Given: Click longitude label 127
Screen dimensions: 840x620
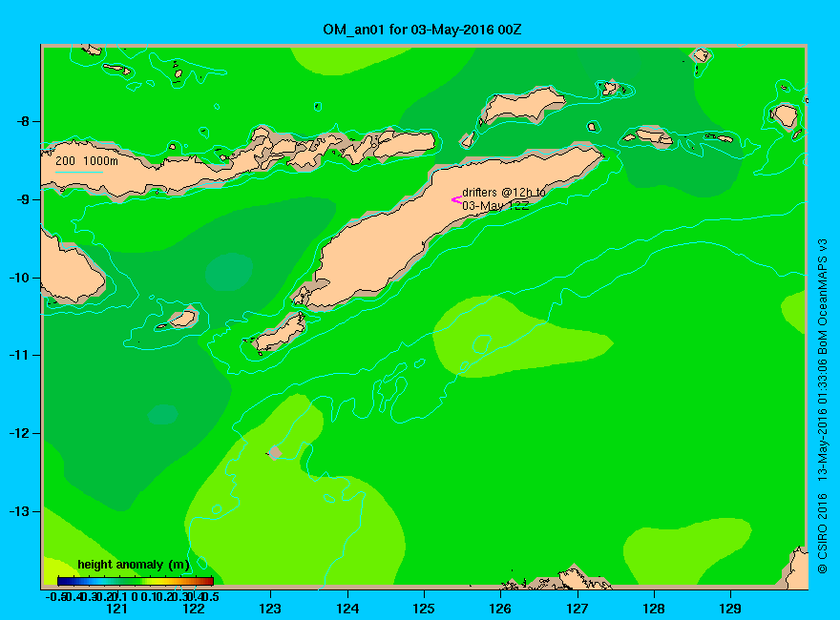Looking at the screenshot, I should coord(577,609).
